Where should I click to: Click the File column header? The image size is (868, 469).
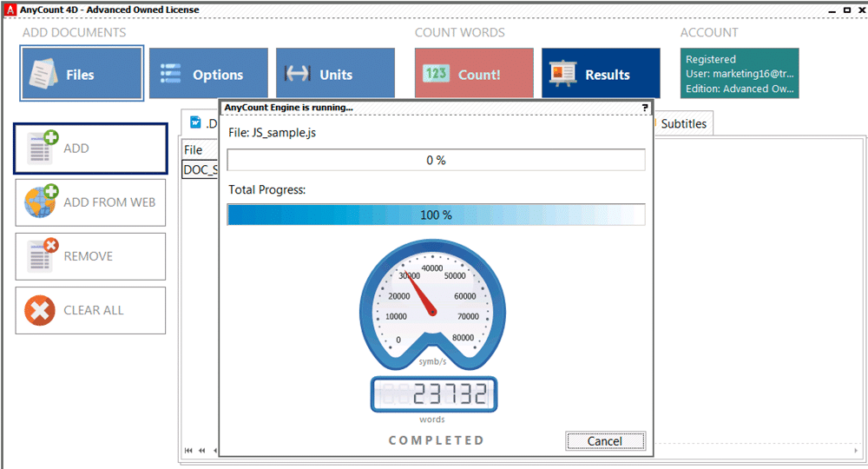pyautogui.click(x=201, y=149)
